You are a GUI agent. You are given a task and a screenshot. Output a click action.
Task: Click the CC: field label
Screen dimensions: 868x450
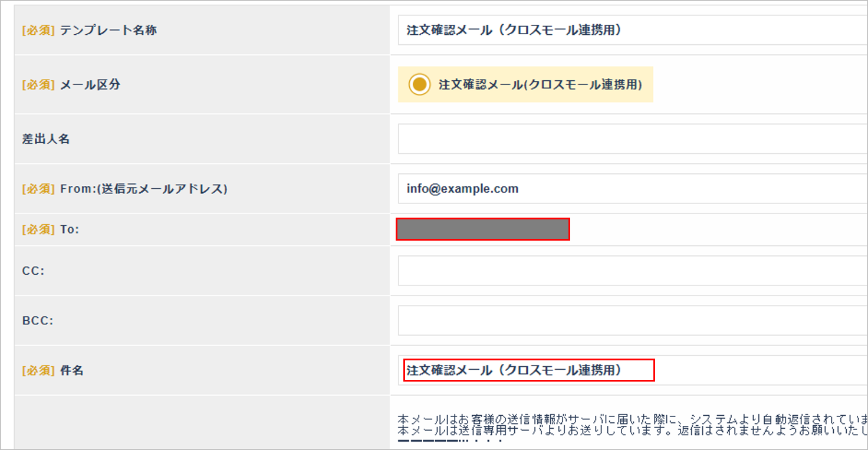33,271
